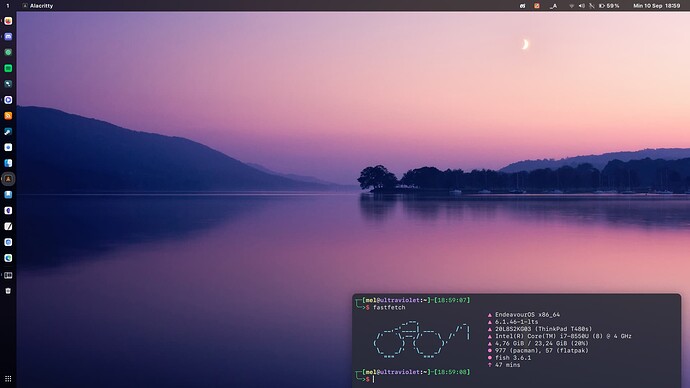Click the fish 3.6.1 shell line
The image size is (690, 388).
tap(513, 358)
